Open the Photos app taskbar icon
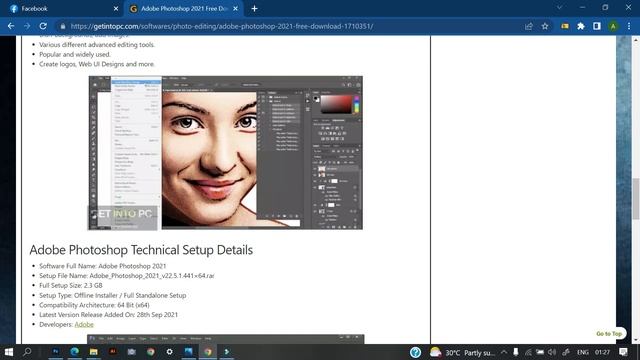Screen dimensions: 640x360 pyautogui.click(x=188, y=351)
